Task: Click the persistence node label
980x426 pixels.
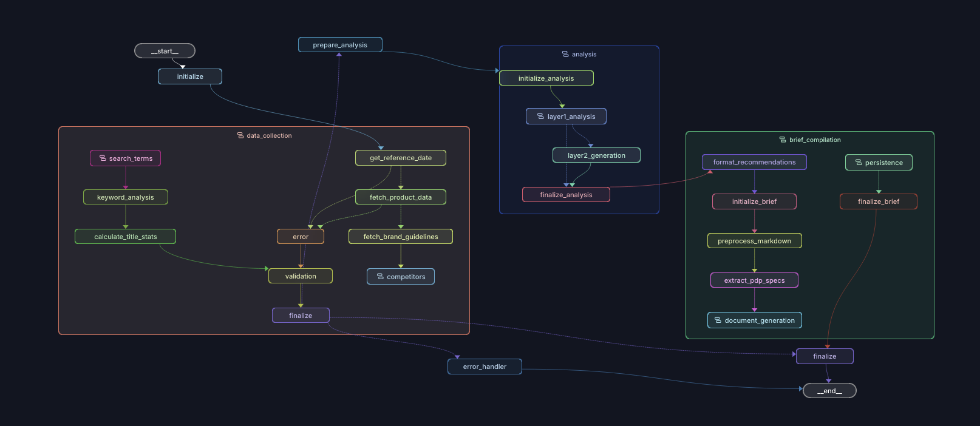Action: click(884, 163)
